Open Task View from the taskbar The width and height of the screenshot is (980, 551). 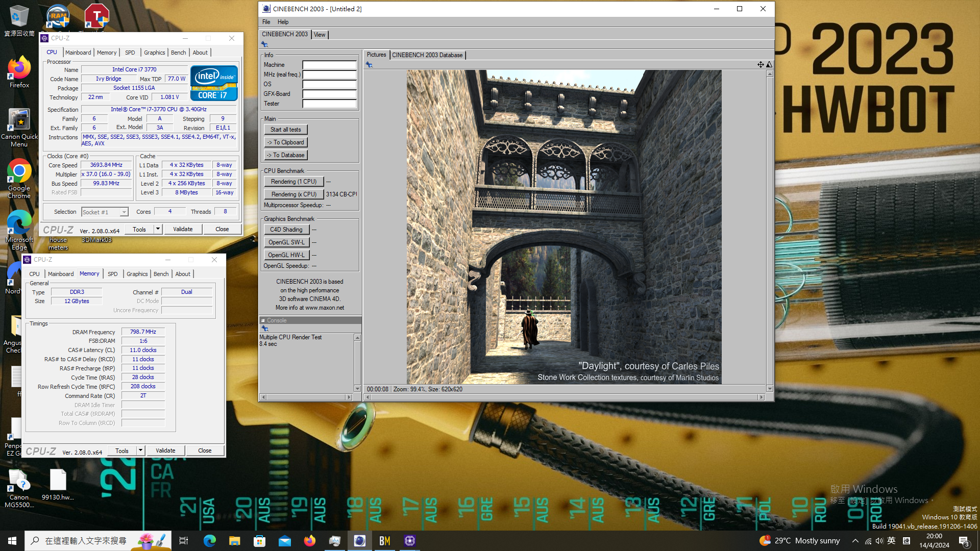(184, 541)
